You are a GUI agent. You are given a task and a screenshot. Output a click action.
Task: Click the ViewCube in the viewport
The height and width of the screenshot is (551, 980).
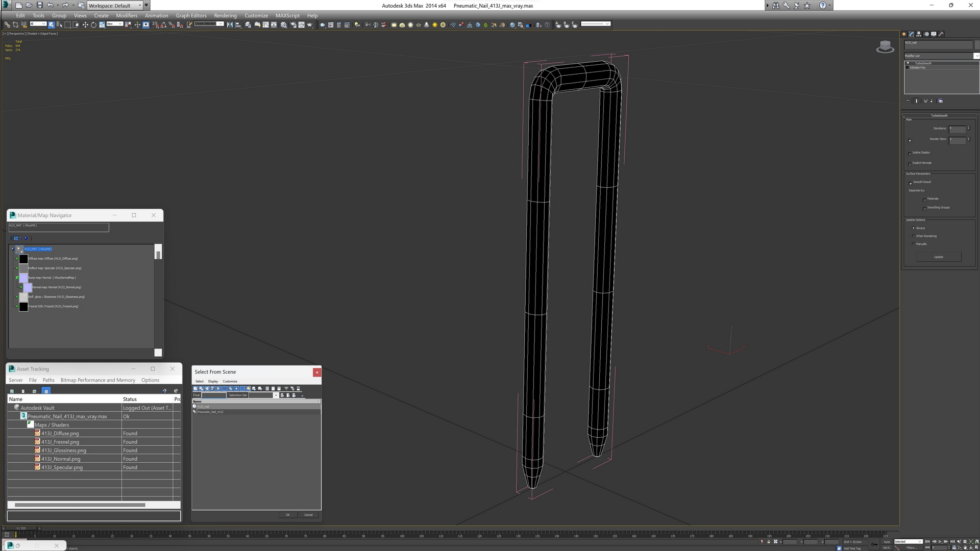pyautogui.click(x=885, y=47)
